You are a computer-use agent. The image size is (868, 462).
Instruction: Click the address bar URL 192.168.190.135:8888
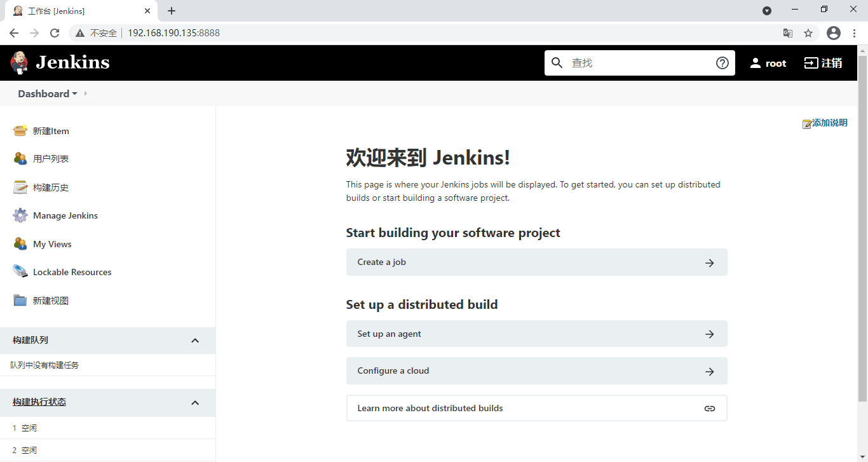(x=173, y=33)
